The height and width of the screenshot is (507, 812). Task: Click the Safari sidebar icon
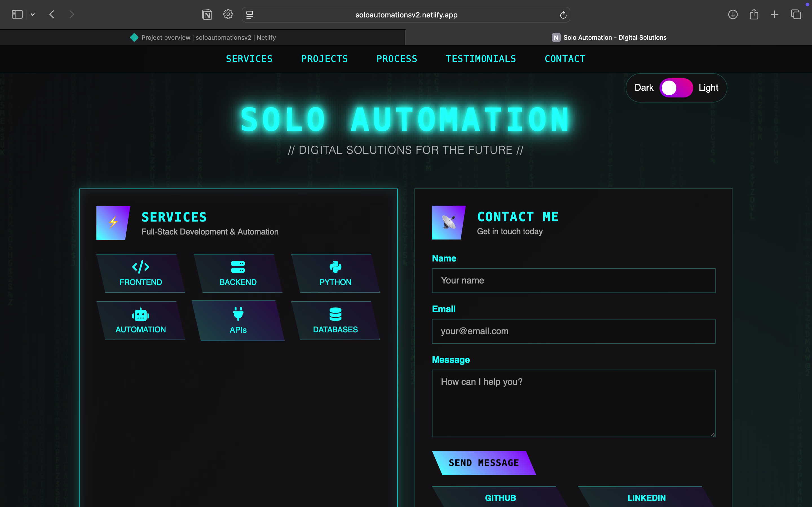[x=17, y=14]
